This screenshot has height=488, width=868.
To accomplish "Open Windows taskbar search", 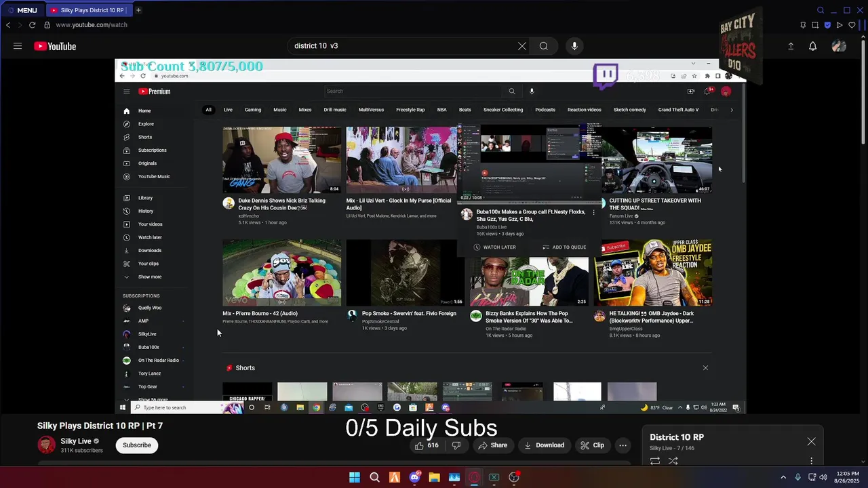I will (374, 477).
